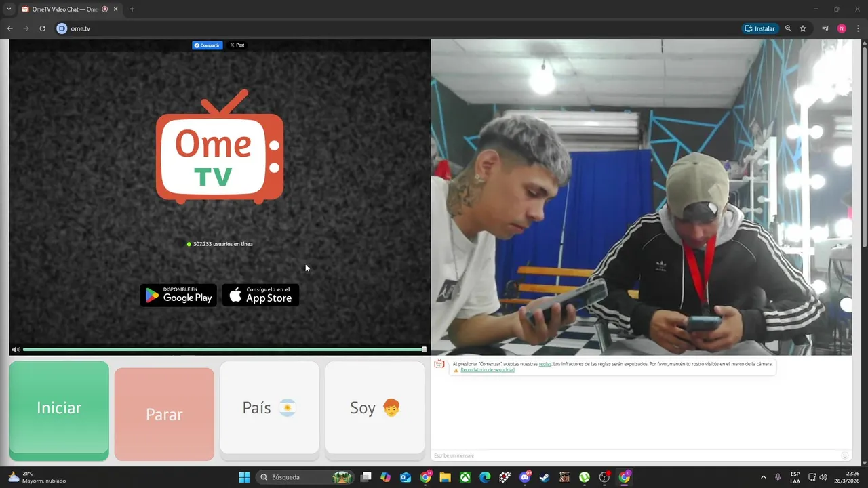Open the Recordatorio de seguridad link
Screen dimensions: 868x488
487,370
